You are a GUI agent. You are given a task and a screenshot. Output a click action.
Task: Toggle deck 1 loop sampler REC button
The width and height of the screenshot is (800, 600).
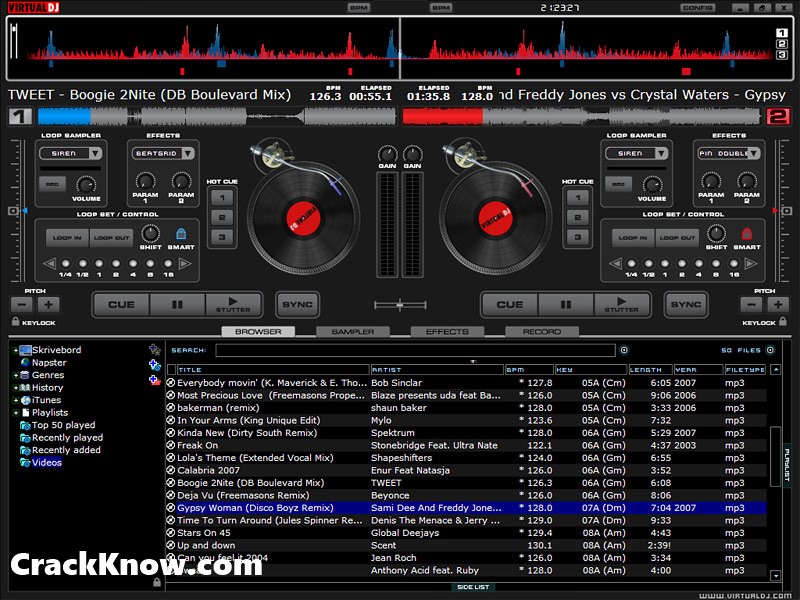pos(52,184)
